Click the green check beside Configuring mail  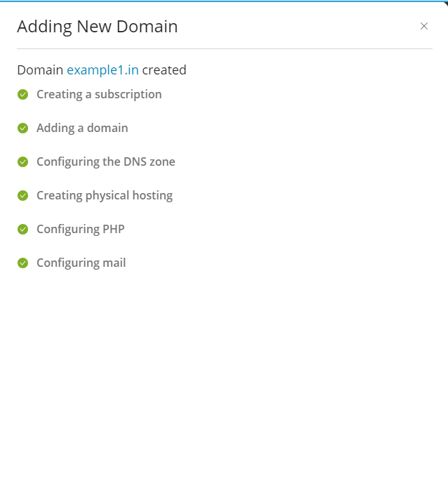click(x=22, y=263)
